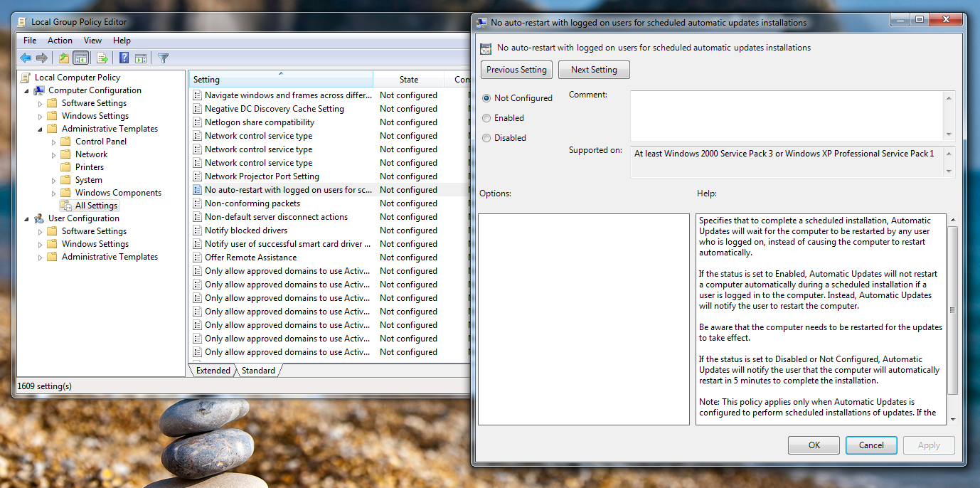Screen dimensions: 980x488
Task: Expand the Windows Components tree node
Action: (54, 193)
